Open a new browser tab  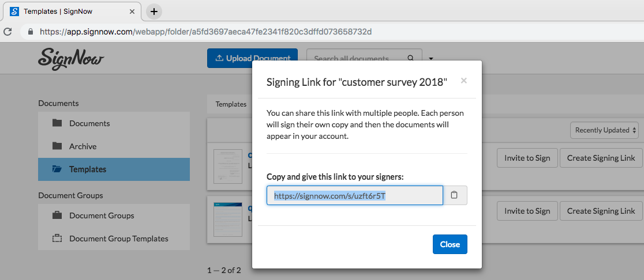[x=154, y=12]
